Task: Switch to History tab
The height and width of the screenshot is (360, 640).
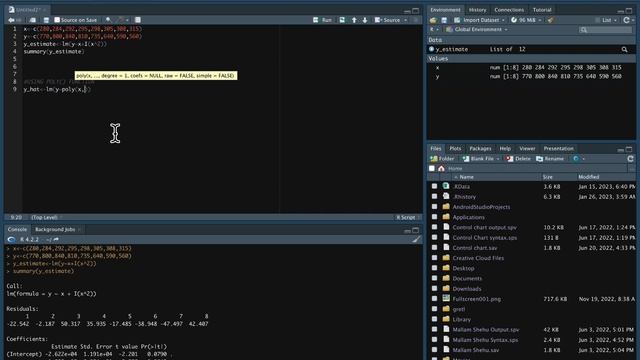Action: point(477,10)
